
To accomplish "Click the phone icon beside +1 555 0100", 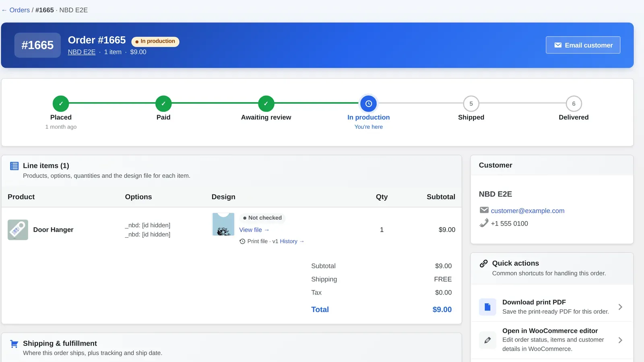I will pyautogui.click(x=484, y=223).
